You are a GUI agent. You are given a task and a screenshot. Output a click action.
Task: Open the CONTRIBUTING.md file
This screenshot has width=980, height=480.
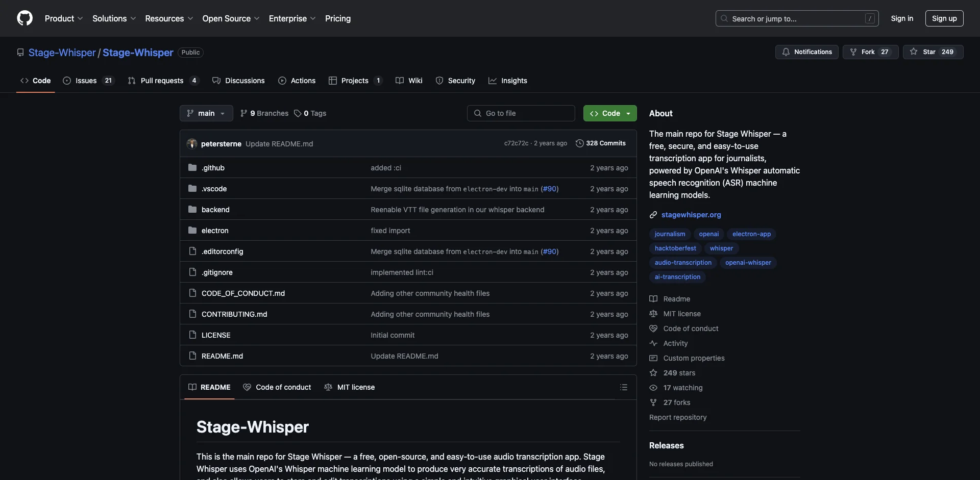tap(234, 314)
